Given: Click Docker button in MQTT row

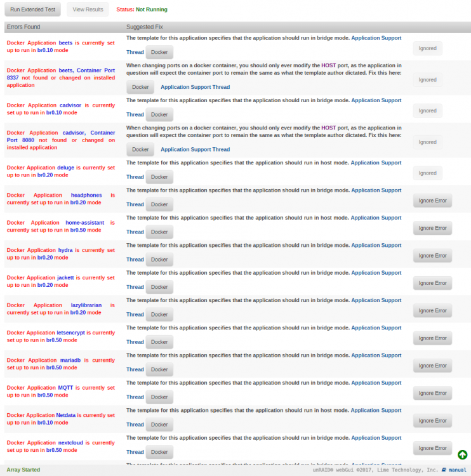Looking at the screenshot, I should tap(159, 397).
